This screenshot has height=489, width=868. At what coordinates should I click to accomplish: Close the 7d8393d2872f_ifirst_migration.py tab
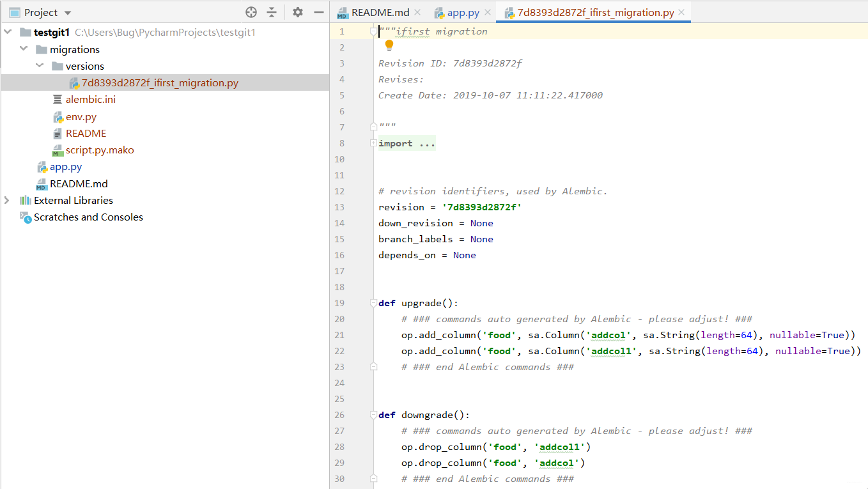[x=681, y=12]
